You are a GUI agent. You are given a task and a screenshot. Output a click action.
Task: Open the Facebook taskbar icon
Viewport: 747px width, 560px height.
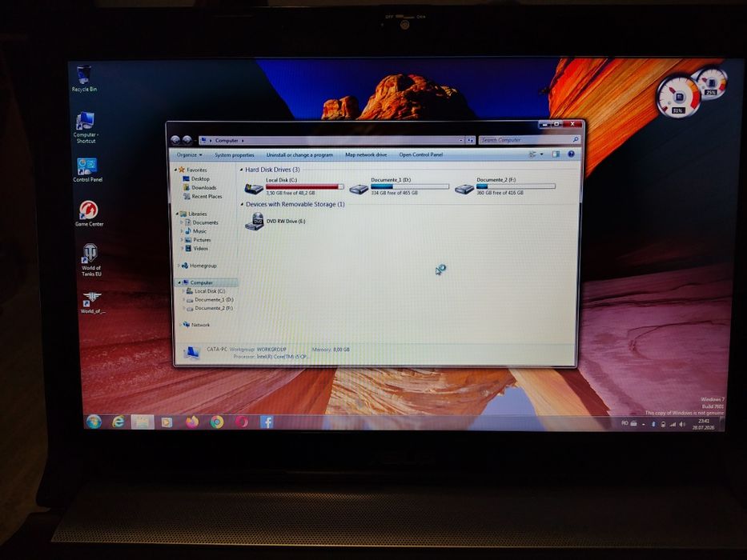click(267, 422)
